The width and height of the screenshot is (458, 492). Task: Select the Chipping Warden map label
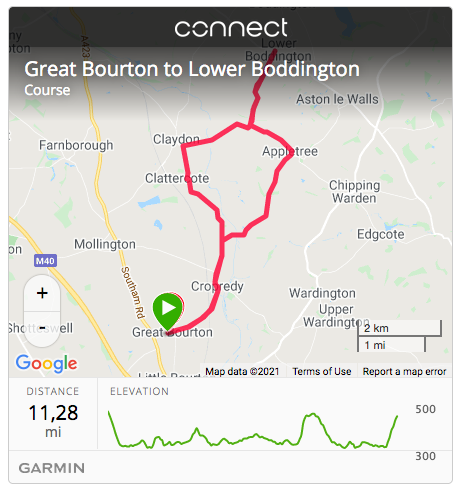(354, 192)
